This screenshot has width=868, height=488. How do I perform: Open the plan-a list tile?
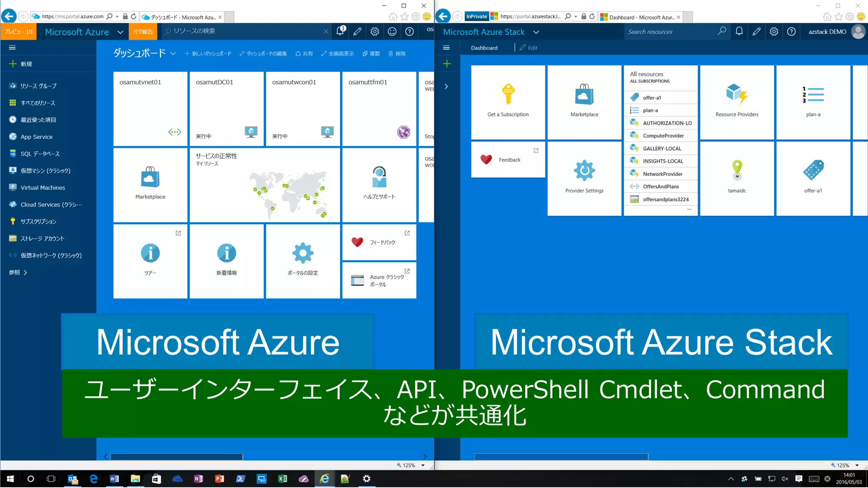[813, 102]
